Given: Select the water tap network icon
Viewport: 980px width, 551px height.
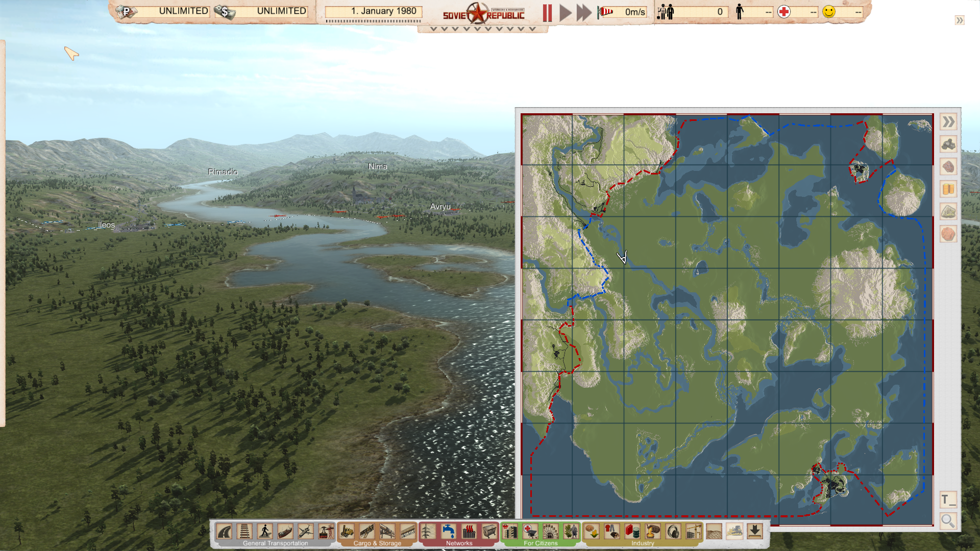Looking at the screenshot, I should click(x=448, y=532).
